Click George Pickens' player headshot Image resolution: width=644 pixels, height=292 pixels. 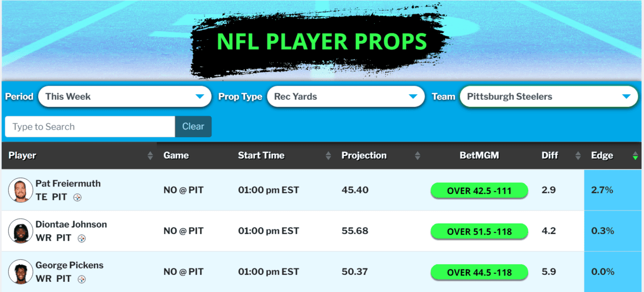(21, 272)
